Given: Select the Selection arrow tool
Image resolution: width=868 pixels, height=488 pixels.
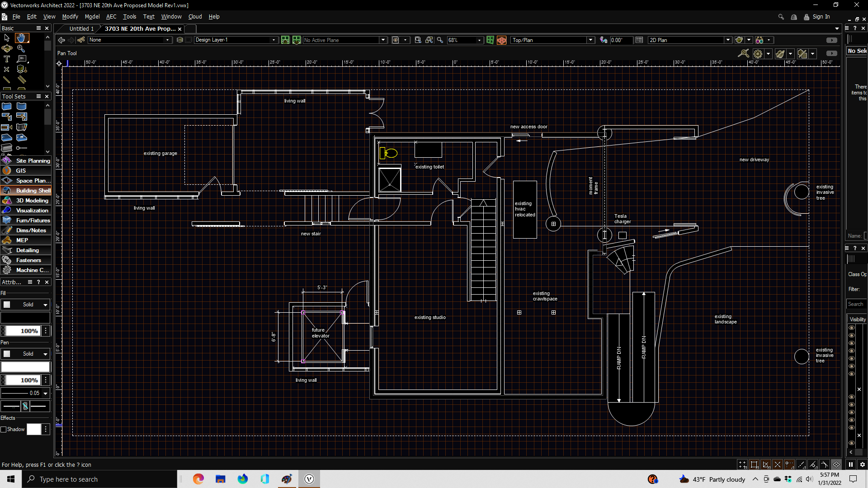Looking at the screenshot, I should pos(7,38).
